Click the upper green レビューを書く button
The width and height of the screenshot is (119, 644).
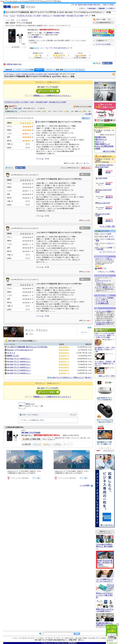(x=48, y=91)
